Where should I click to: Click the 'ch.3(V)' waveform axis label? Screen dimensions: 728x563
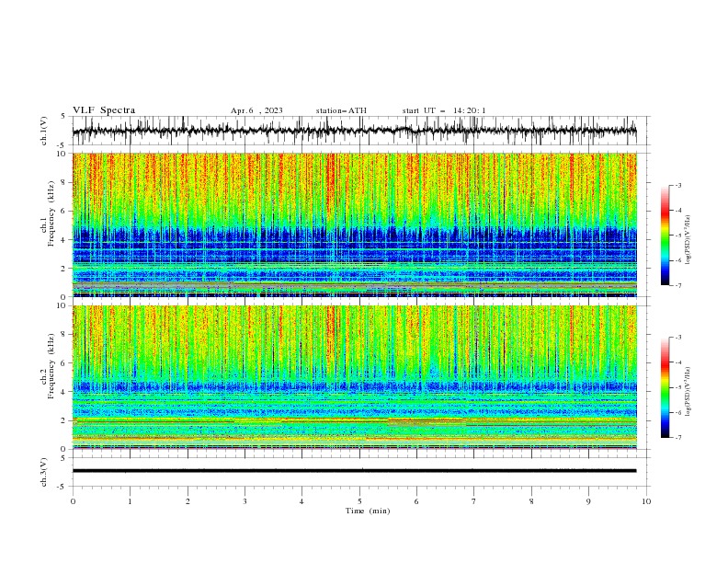tap(43, 472)
